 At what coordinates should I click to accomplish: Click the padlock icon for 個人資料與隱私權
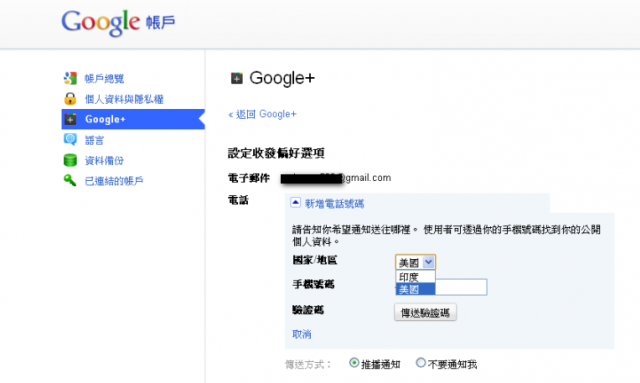70,98
